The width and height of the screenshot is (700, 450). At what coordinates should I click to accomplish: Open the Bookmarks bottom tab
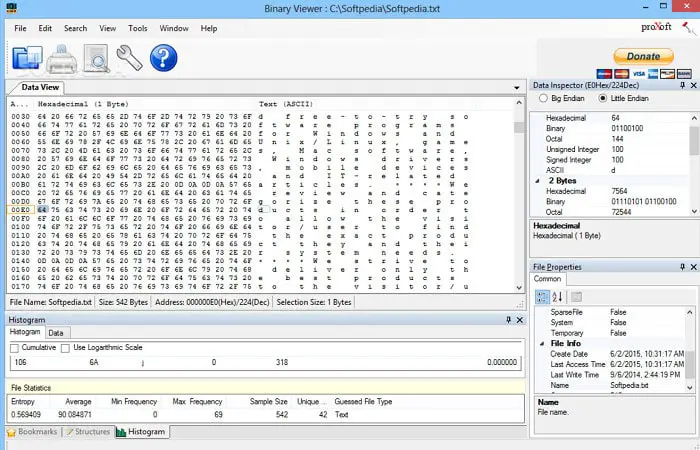pyautogui.click(x=33, y=432)
